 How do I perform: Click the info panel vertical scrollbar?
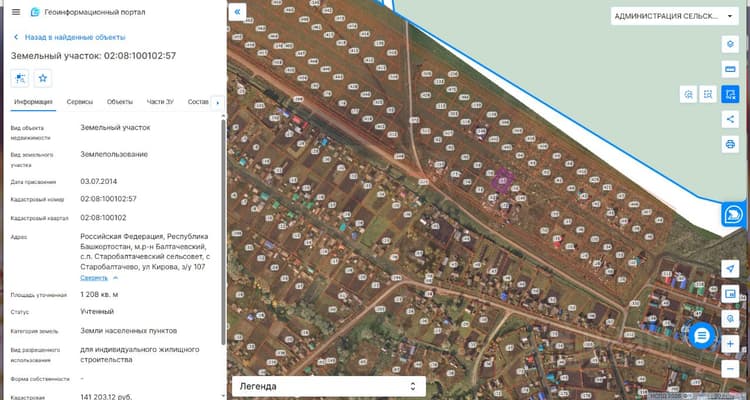223,232
